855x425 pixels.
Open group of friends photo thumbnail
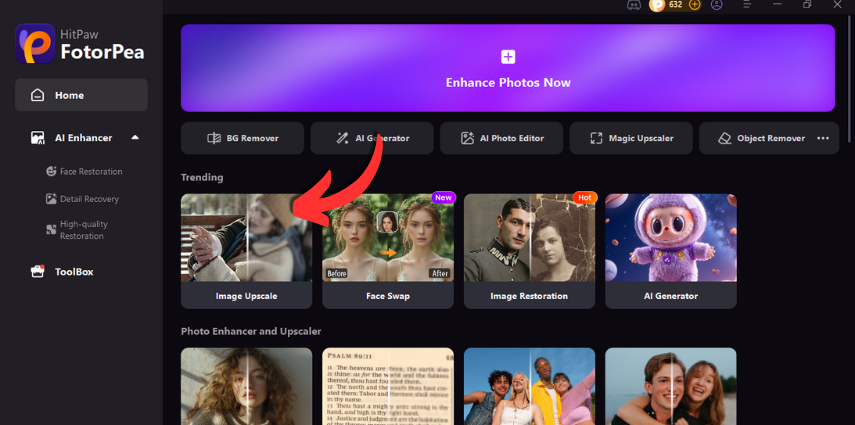(529, 386)
